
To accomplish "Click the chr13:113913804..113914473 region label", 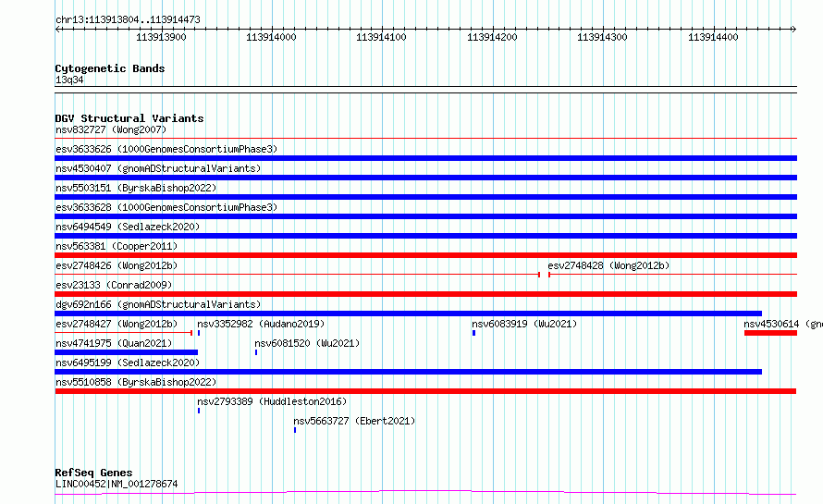I will click(128, 20).
